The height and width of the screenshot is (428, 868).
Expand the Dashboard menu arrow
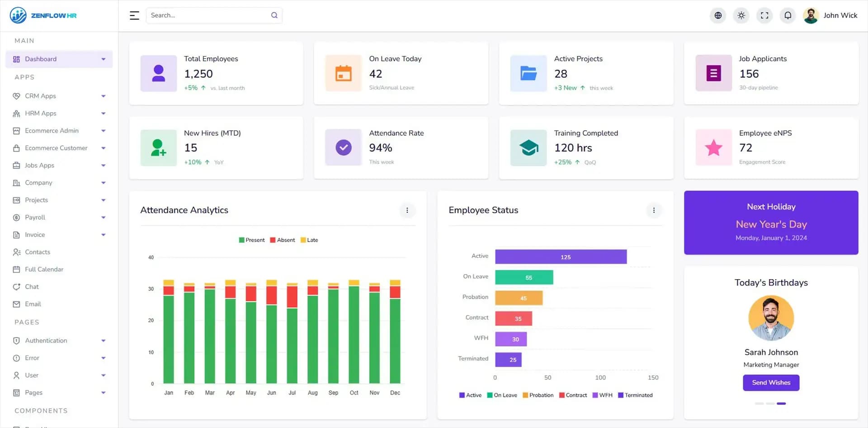(x=104, y=59)
